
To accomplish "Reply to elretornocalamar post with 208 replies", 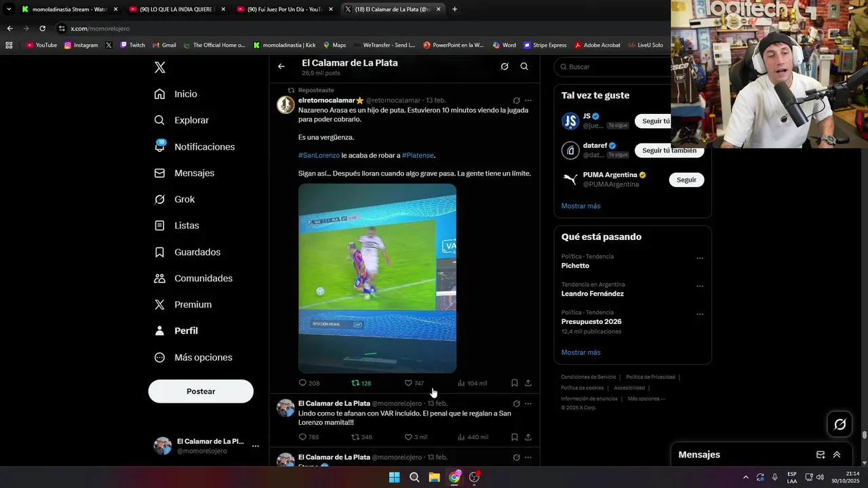I will tap(309, 383).
